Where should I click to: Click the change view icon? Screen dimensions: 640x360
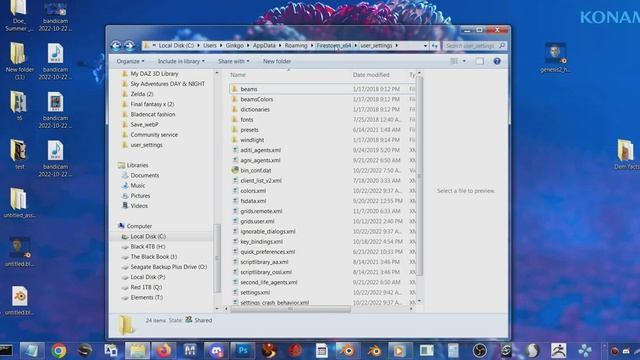pyautogui.click(x=454, y=61)
